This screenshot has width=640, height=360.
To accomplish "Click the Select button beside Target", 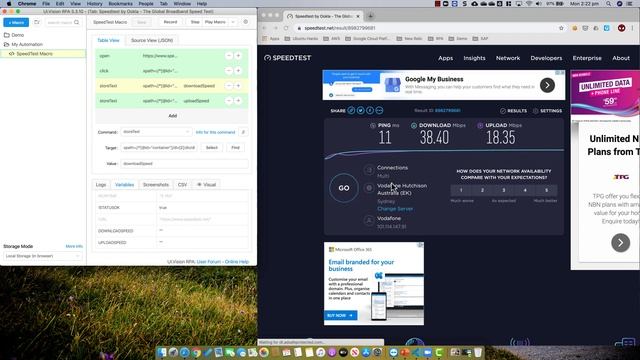I will [211, 147].
